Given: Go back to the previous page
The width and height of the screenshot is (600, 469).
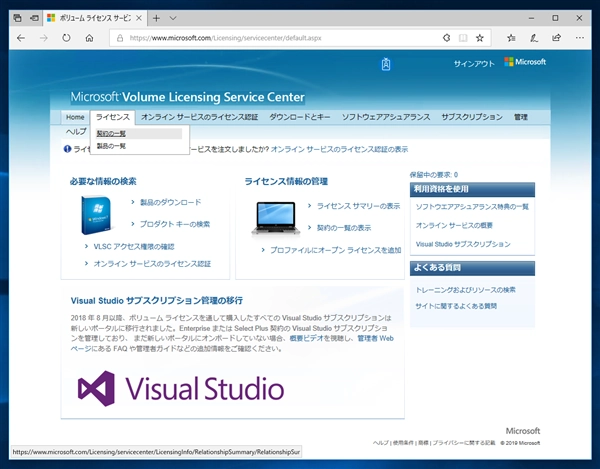Looking at the screenshot, I should pos(21,38).
